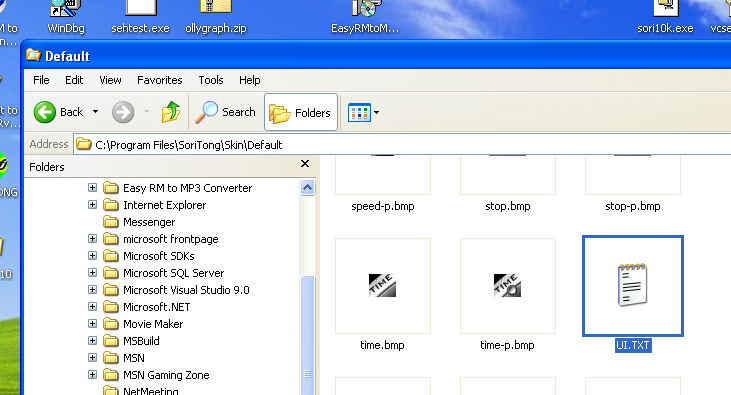Open the Search magnifier tool
The image size is (731, 395).
(225, 112)
